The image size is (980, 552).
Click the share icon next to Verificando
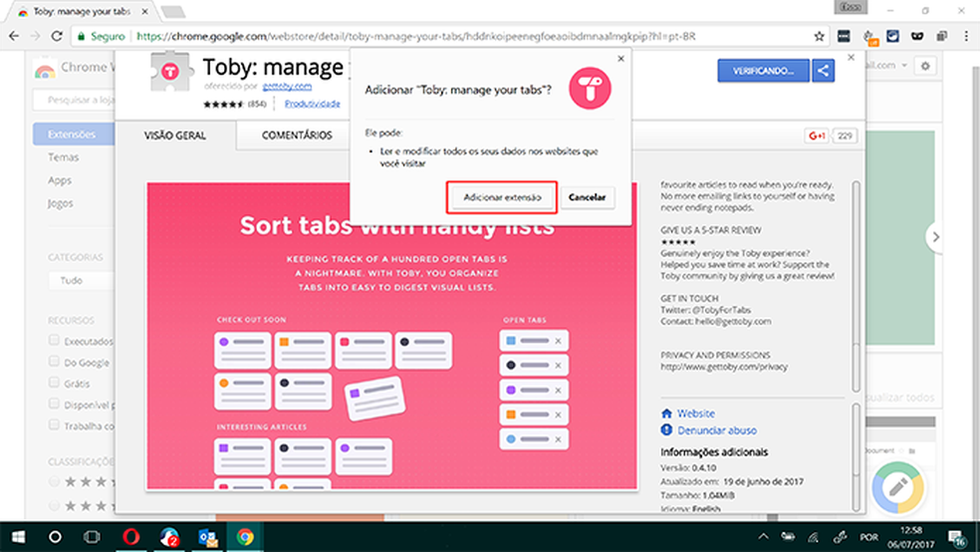(x=823, y=71)
